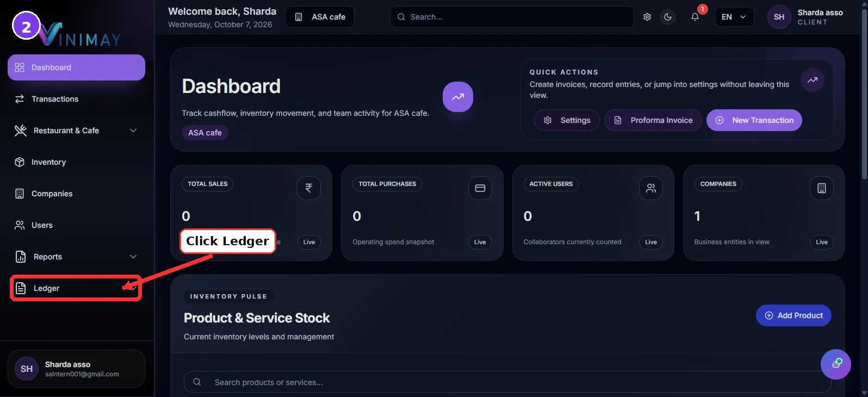This screenshot has height=397, width=868.
Task: Click the trending icon in Quick Actions
Action: (813, 80)
